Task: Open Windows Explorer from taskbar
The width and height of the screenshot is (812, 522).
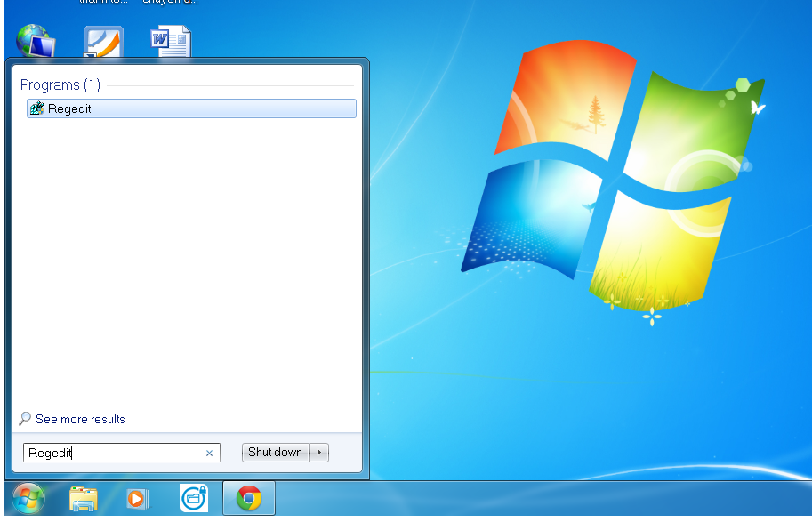Action: (x=84, y=499)
